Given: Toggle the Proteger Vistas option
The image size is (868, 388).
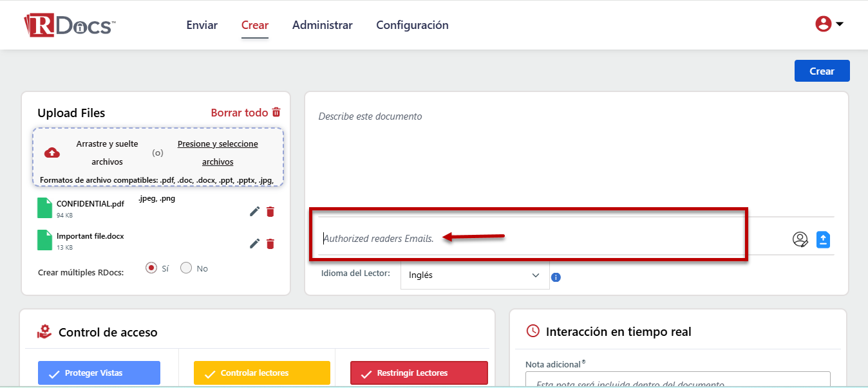Looking at the screenshot, I should click(x=99, y=373).
